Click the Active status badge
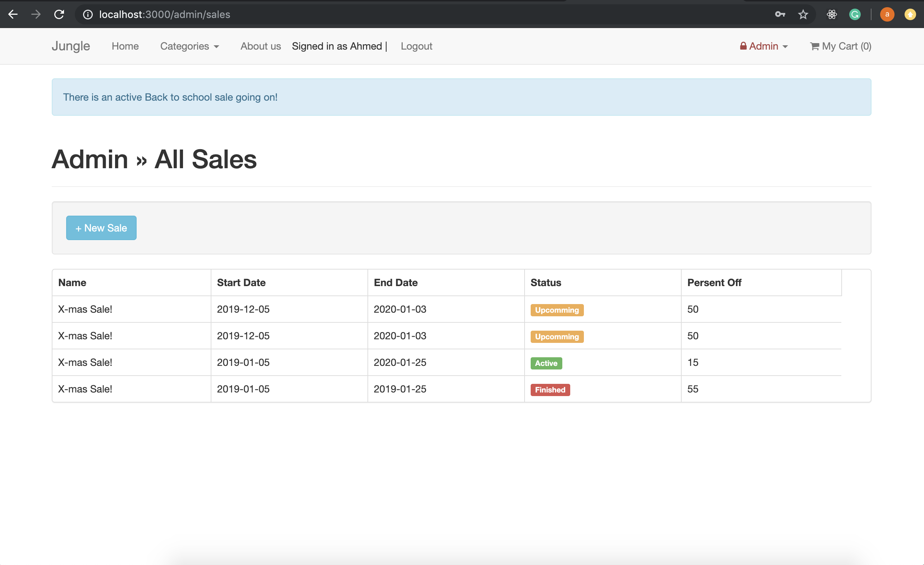The width and height of the screenshot is (924, 565). point(546,363)
